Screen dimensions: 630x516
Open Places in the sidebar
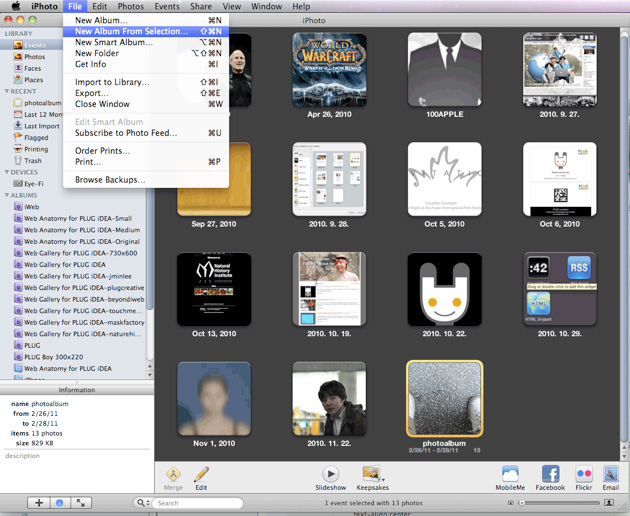[x=31, y=80]
